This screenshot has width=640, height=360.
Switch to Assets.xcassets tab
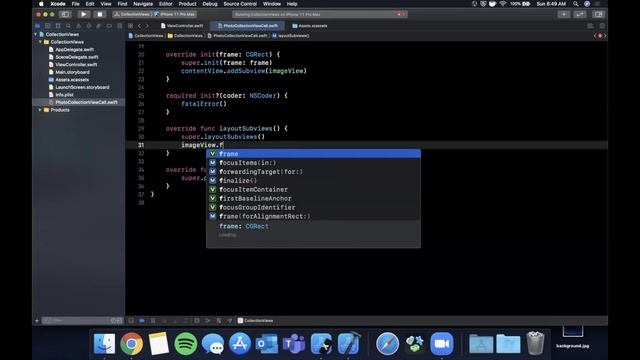tap(310, 26)
